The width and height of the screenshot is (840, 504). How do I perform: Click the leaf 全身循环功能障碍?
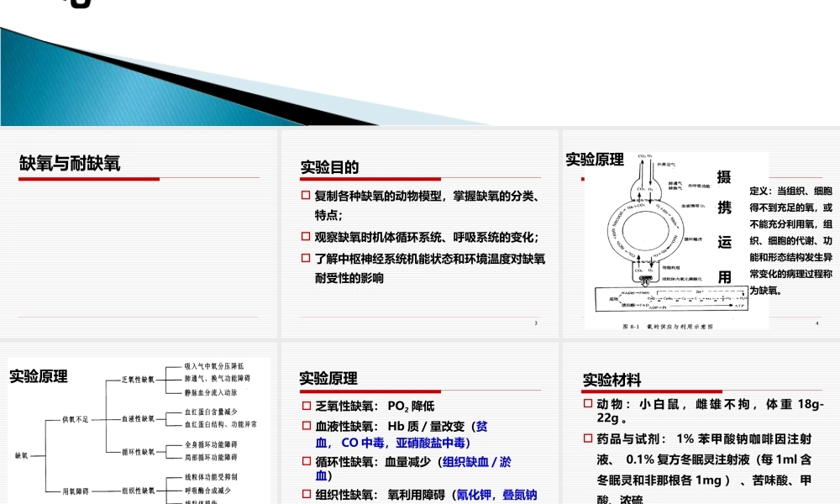(211, 444)
